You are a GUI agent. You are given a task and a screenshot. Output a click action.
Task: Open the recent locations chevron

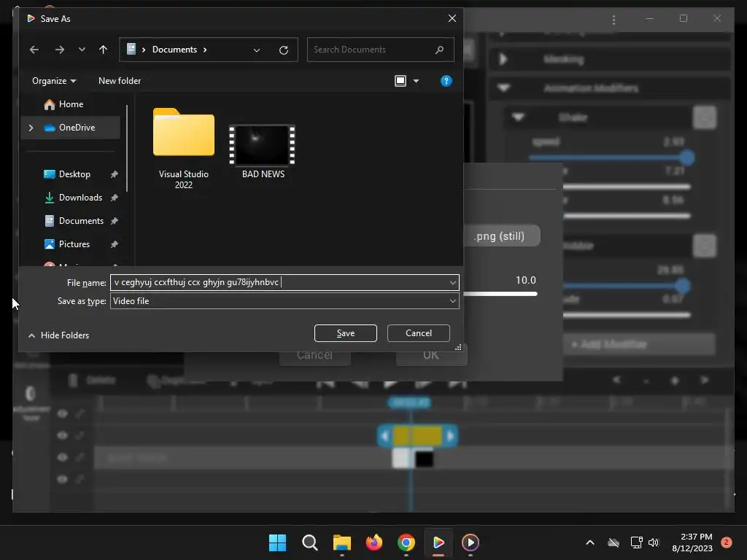pos(82,50)
